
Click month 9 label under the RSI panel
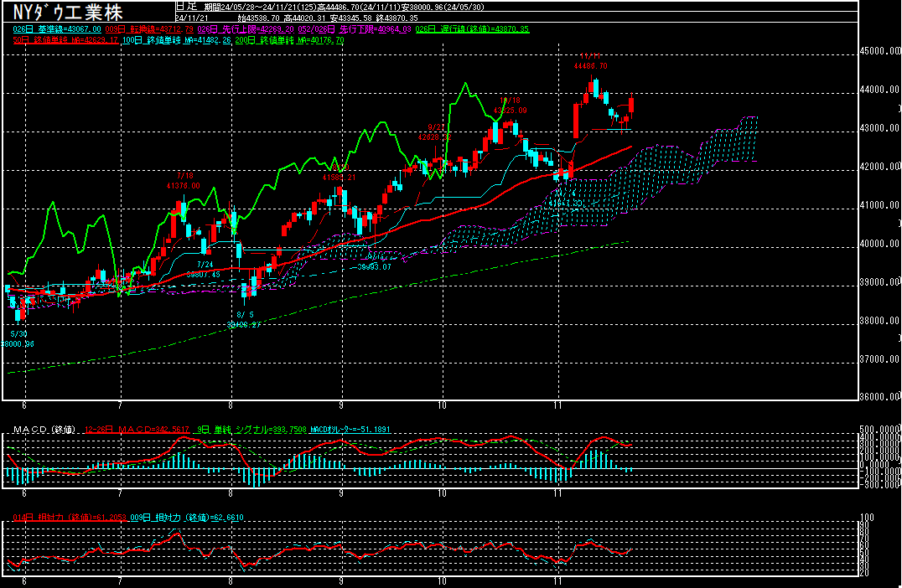click(x=341, y=581)
